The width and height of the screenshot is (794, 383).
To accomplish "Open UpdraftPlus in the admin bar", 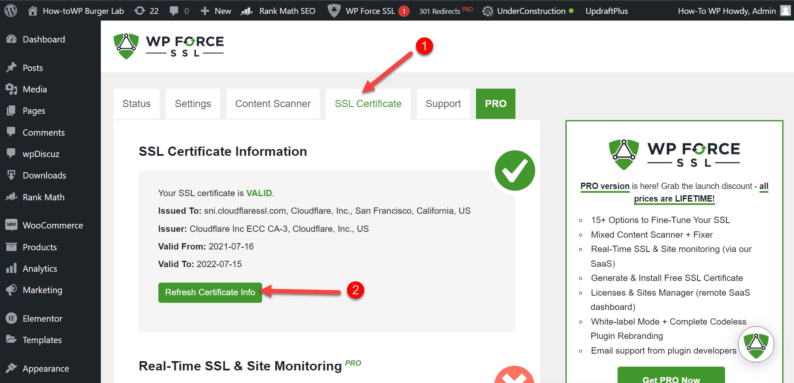I will [607, 11].
